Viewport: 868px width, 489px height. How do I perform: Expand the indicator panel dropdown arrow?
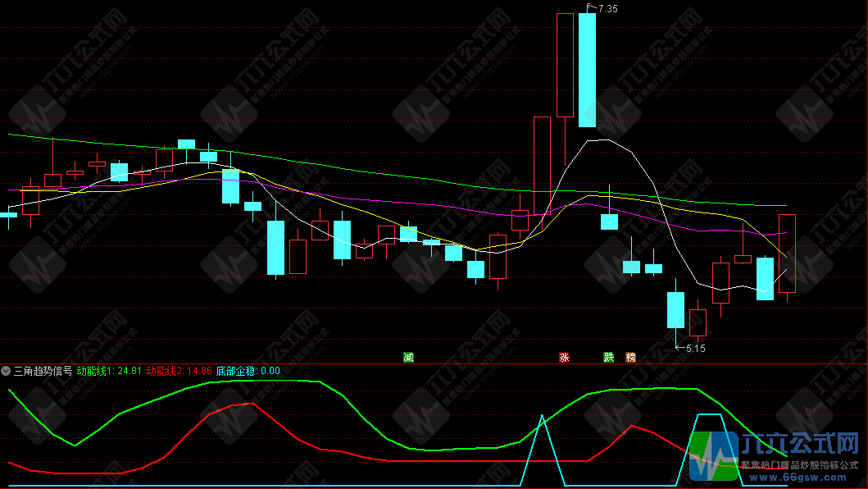tap(7, 371)
